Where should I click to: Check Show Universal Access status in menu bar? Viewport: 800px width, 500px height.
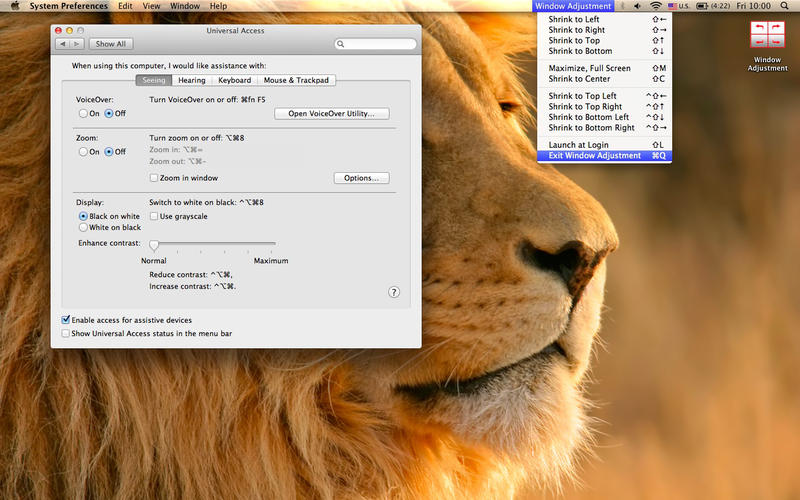66,333
